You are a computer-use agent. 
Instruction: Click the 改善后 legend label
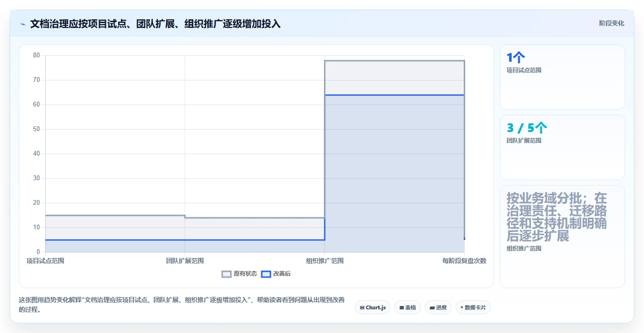point(282,274)
